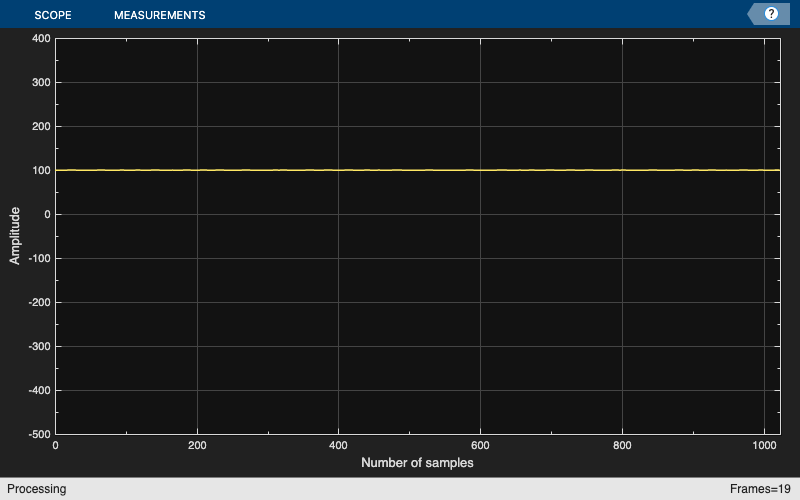The height and width of the screenshot is (500, 800).
Task: Click the Processing status text
Action: coord(37,489)
